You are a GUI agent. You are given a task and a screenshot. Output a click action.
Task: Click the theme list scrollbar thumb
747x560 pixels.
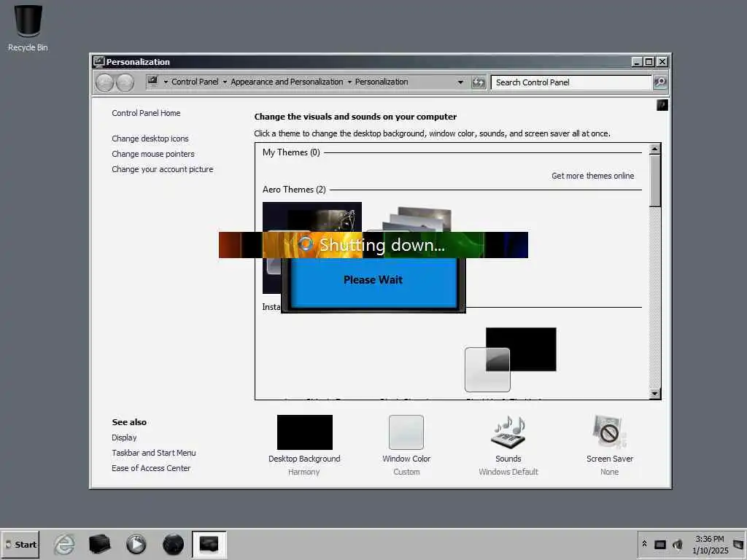[655, 181]
